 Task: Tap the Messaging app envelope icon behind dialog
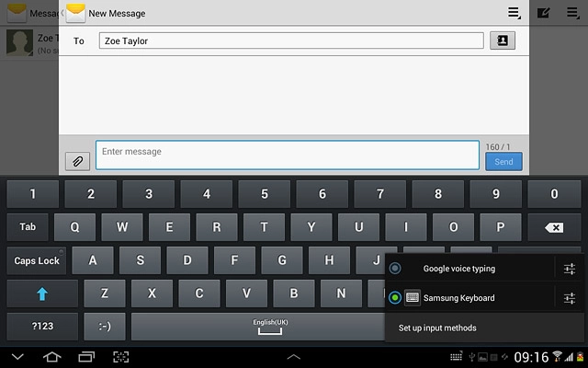pos(17,13)
